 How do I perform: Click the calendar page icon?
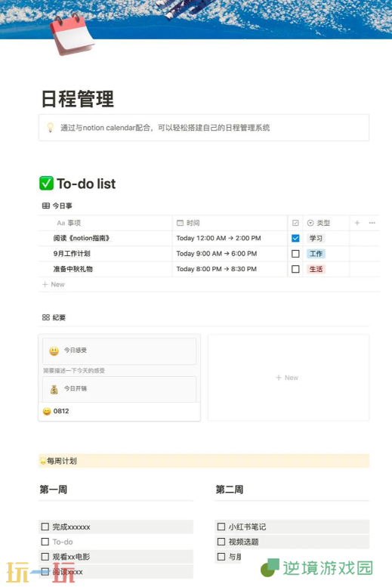click(x=73, y=34)
